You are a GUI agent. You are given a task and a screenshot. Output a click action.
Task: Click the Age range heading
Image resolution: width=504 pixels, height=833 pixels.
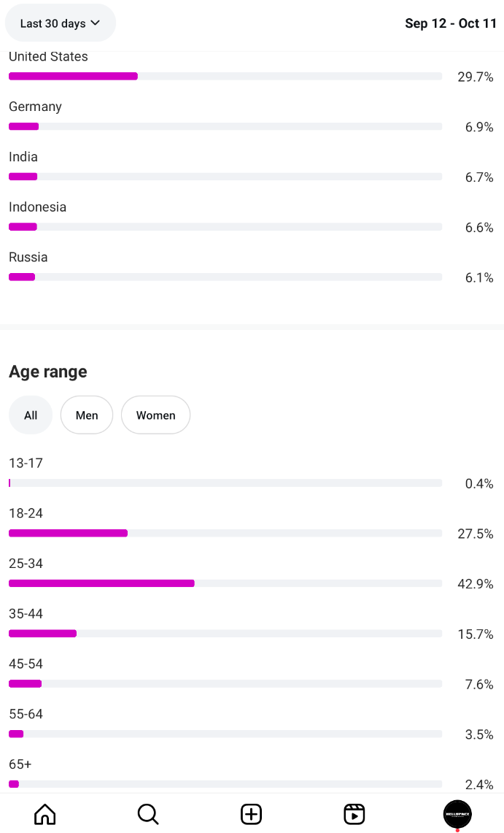tap(48, 372)
